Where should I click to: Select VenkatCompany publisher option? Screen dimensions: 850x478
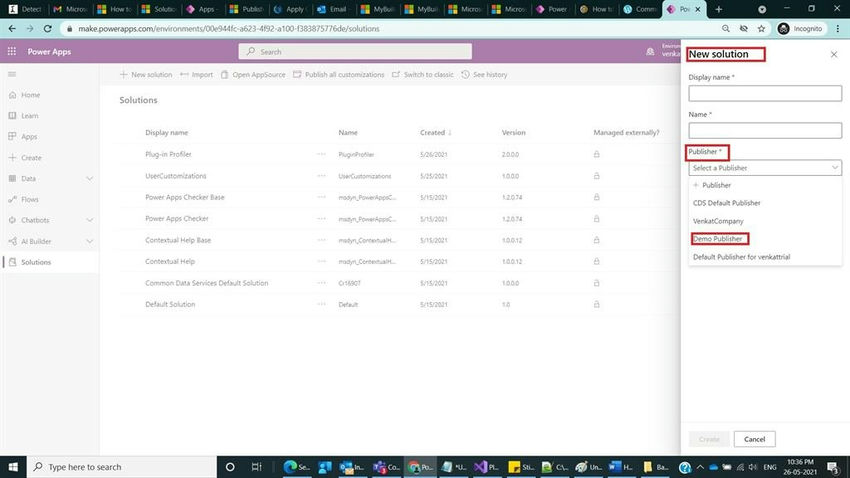(x=718, y=221)
